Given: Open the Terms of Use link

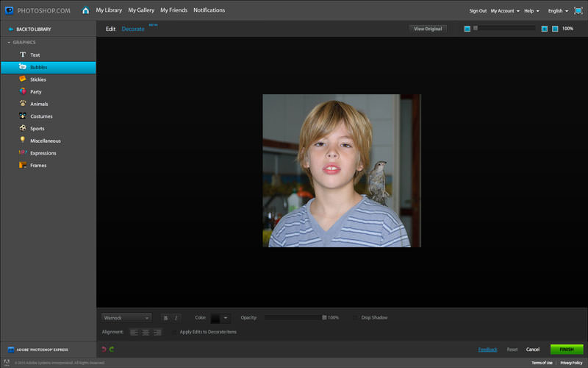Looking at the screenshot, I should (x=542, y=363).
